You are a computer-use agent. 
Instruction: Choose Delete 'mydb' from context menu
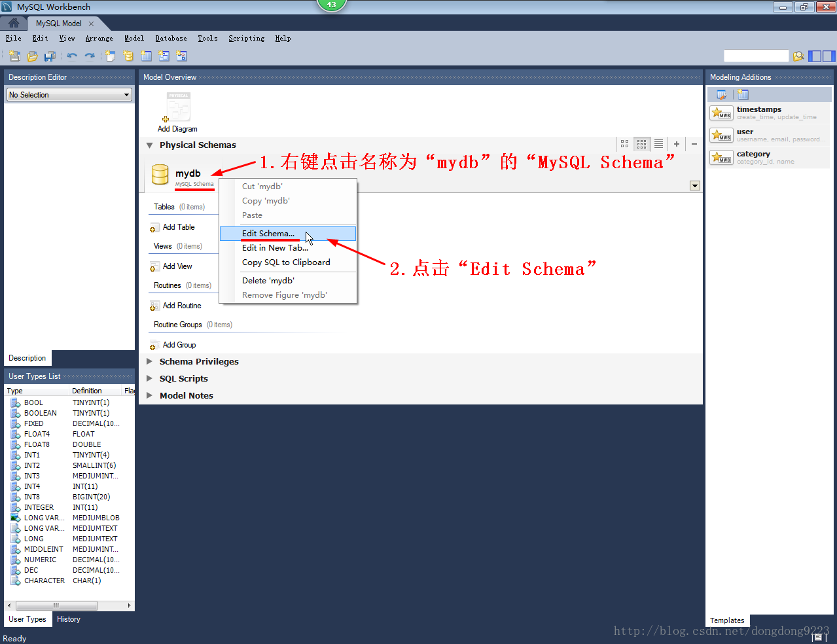tap(288, 281)
